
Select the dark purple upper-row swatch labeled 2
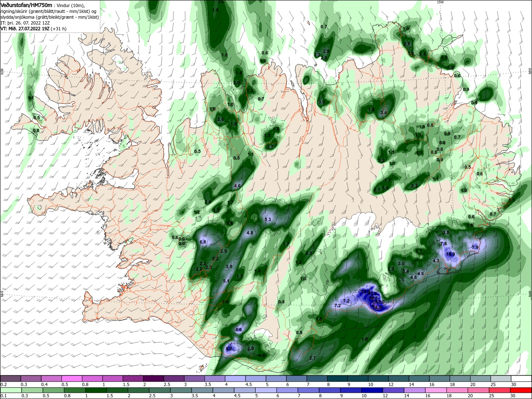[153, 379]
